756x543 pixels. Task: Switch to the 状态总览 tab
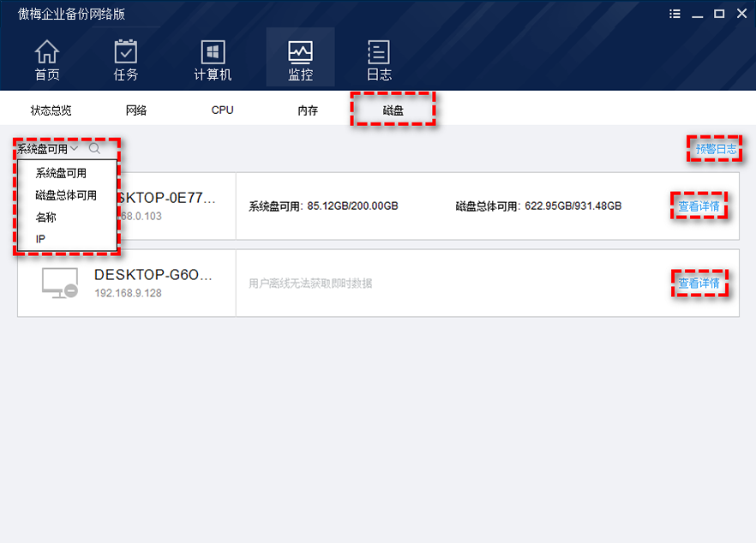pos(51,110)
